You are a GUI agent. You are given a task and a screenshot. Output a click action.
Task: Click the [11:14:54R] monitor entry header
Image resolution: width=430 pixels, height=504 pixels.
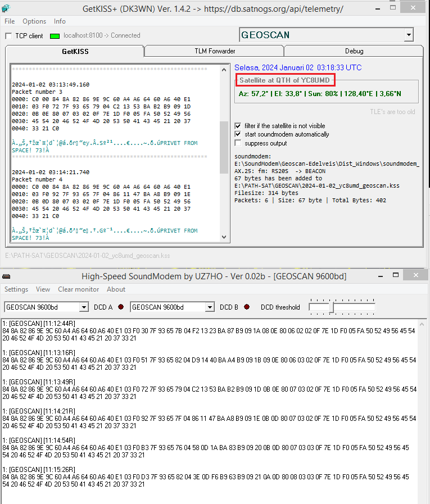pyautogui.click(x=39, y=441)
